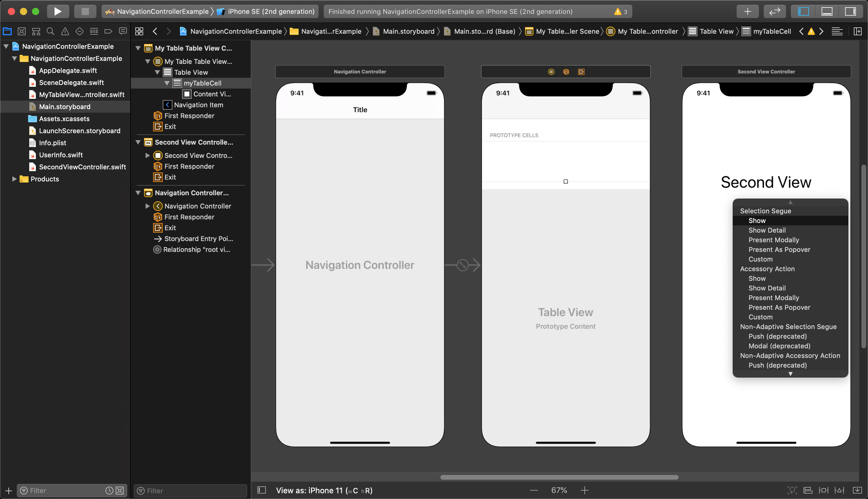Choose Present As Popover under Accessory Action
This screenshot has width=868, height=499.
coord(790,307)
